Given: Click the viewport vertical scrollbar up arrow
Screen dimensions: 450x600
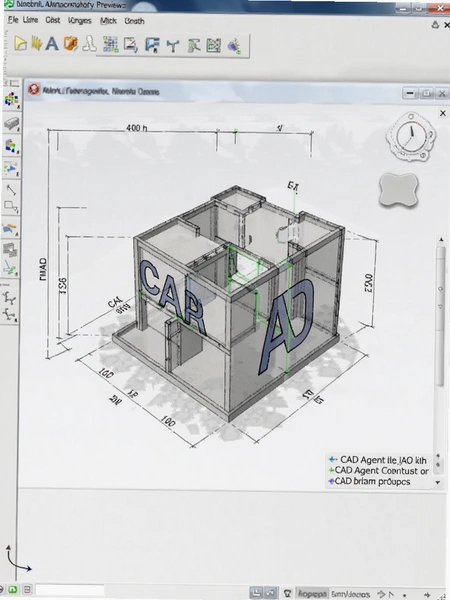Looking at the screenshot, I should coord(441,240).
